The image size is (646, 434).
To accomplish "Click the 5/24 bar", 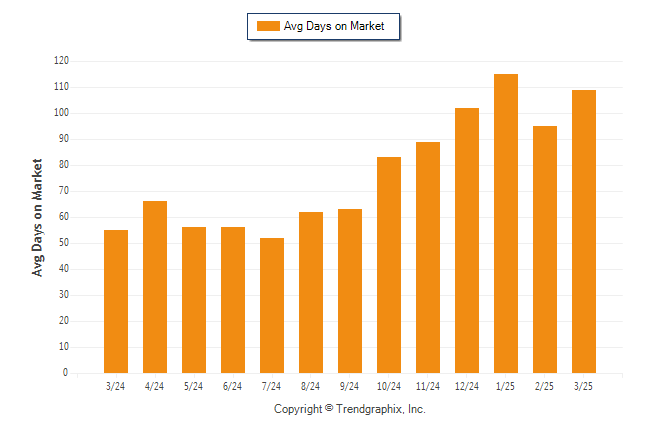I will click(194, 300).
